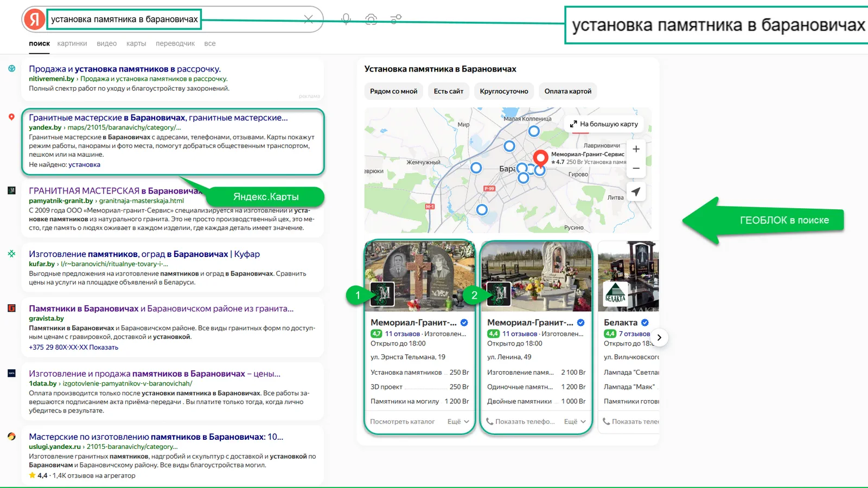The image size is (868, 488).
Task: Toggle the Круглосуточно filter
Action: (503, 91)
